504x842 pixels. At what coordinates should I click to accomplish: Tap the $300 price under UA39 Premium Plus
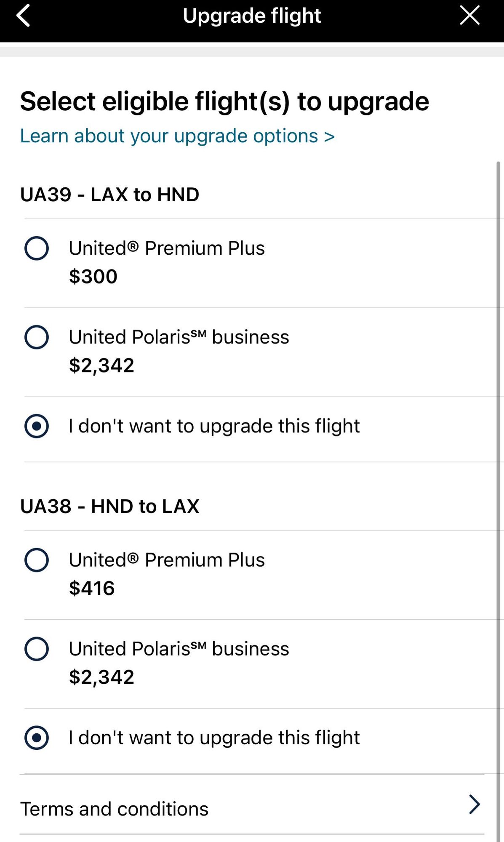point(93,277)
